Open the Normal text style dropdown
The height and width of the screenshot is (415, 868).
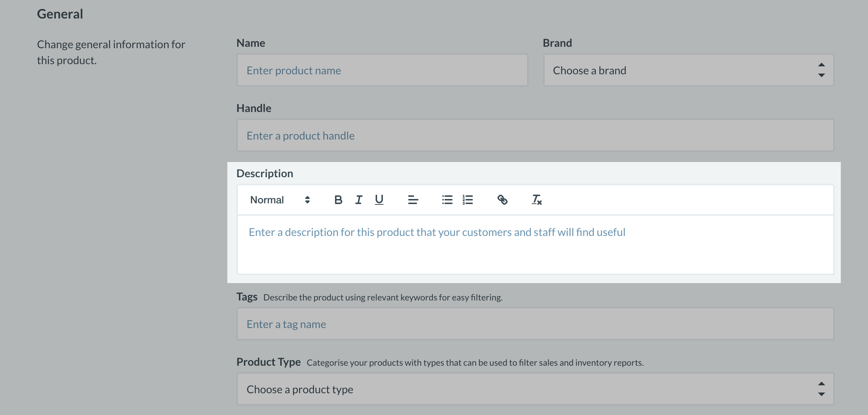pyautogui.click(x=280, y=200)
